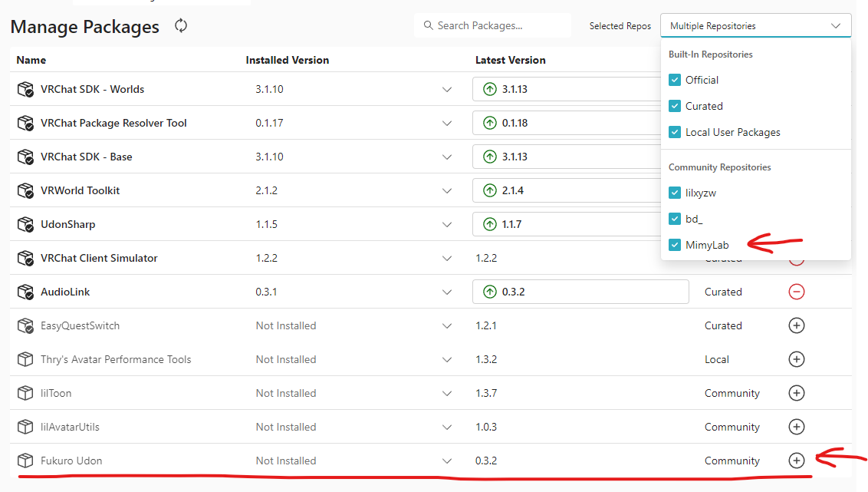Screen dimensions: 868x492
Task: Click the Thry's Avatar Performance Tools icon
Action: pos(25,359)
